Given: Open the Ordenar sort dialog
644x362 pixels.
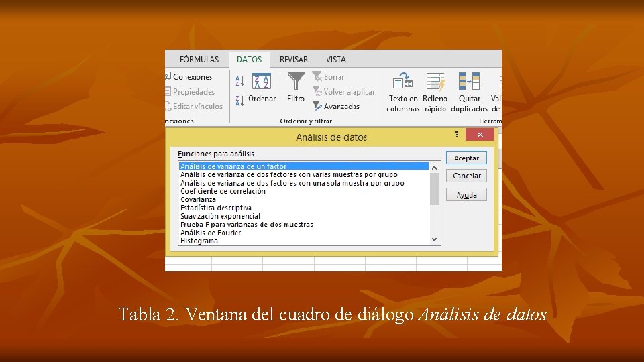Looking at the screenshot, I should 262,88.
